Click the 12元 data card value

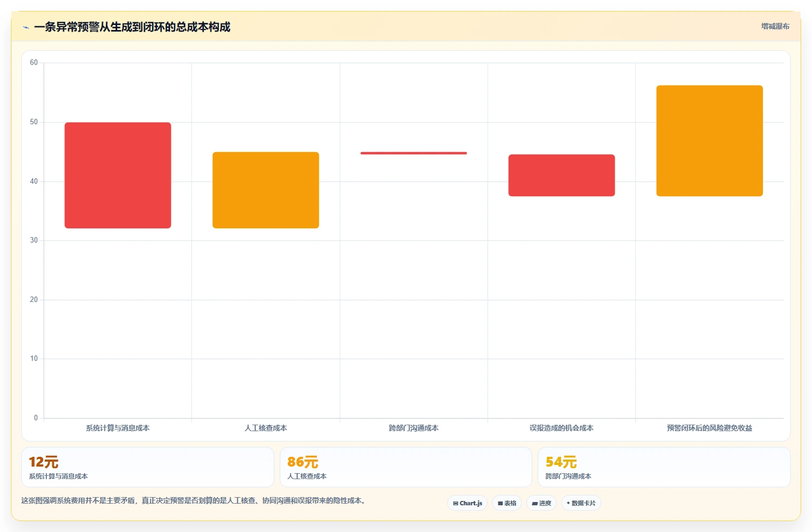[44, 462]
